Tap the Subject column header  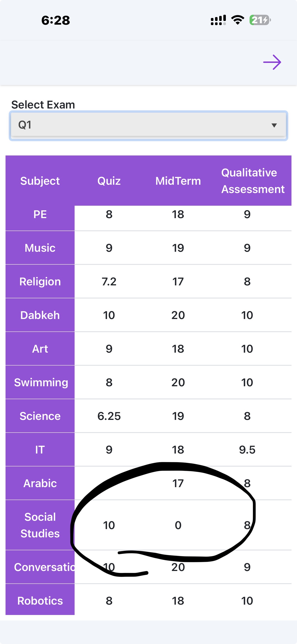(x=40, y=181)
